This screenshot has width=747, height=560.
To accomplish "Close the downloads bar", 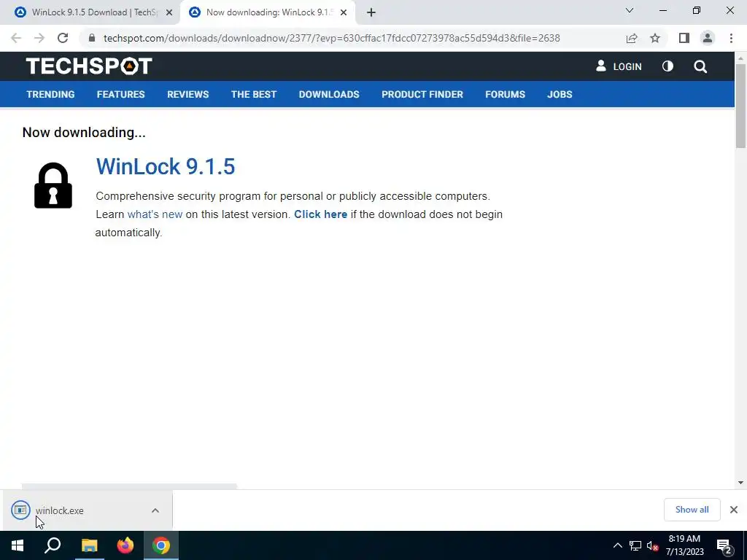I will tap(734, 510).
